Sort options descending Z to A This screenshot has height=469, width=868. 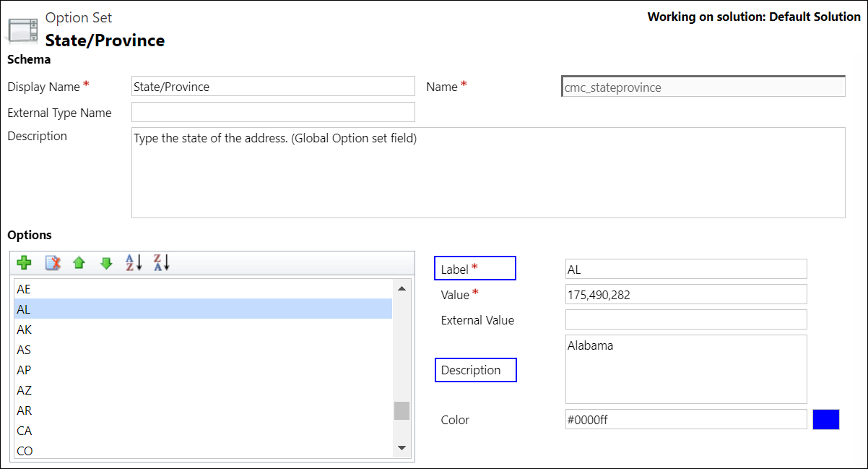click(161, 263)
